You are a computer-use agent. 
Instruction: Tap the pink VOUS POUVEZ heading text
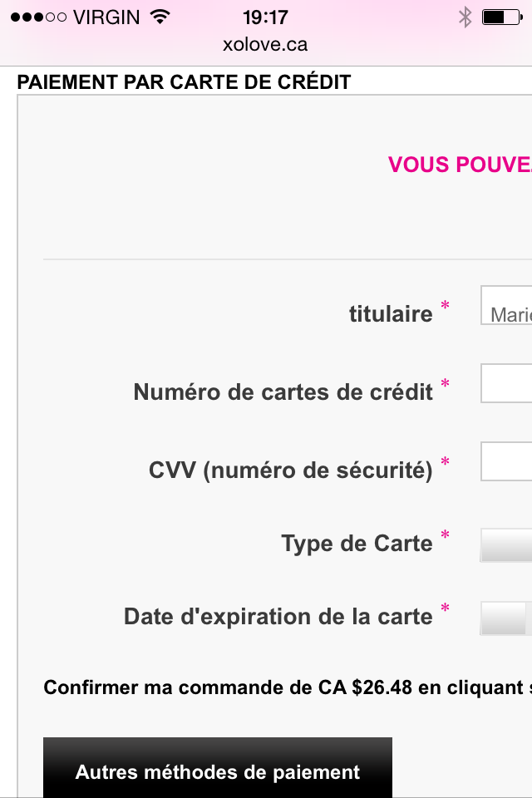[x=459, y=165]
